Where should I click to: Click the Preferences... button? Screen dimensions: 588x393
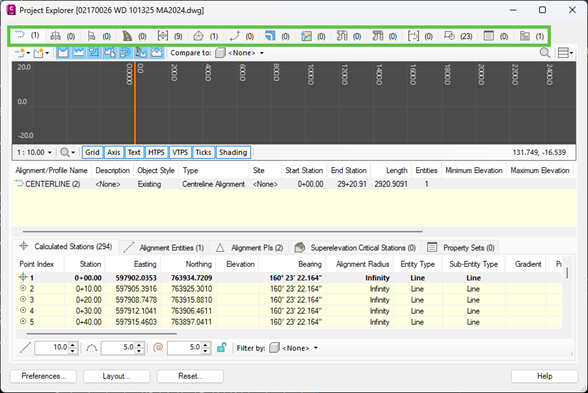pyautogui.click(x=44, y=376)
